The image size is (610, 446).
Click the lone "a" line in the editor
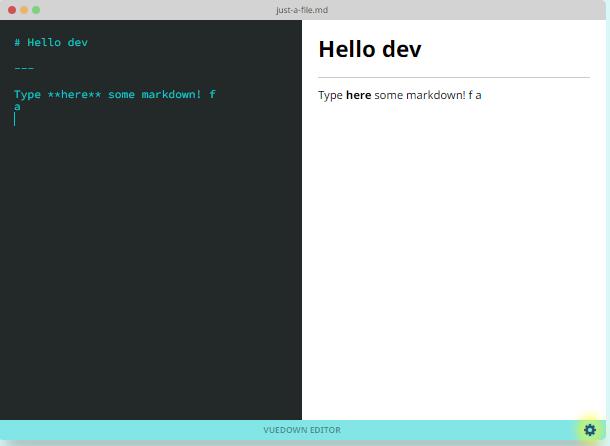[17, 107]
